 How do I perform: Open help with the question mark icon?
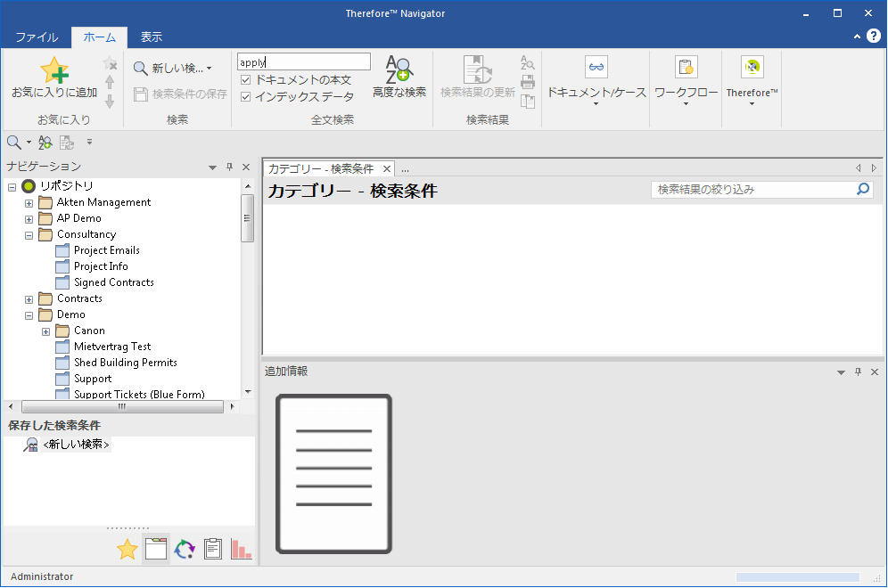click(874, 36)
